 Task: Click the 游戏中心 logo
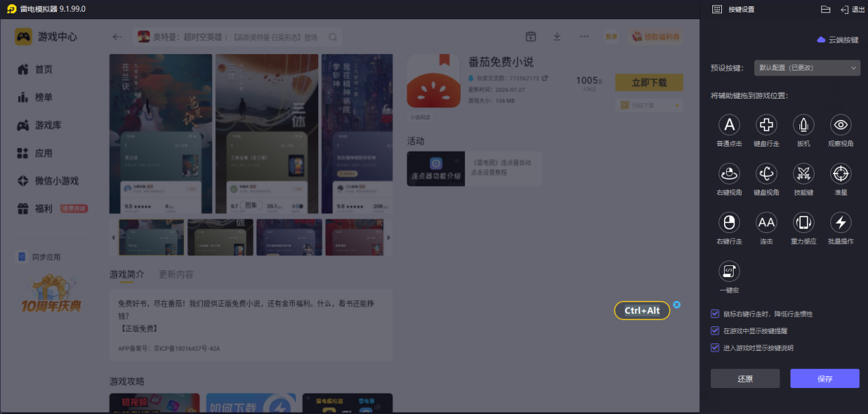(x=46, y=36)
